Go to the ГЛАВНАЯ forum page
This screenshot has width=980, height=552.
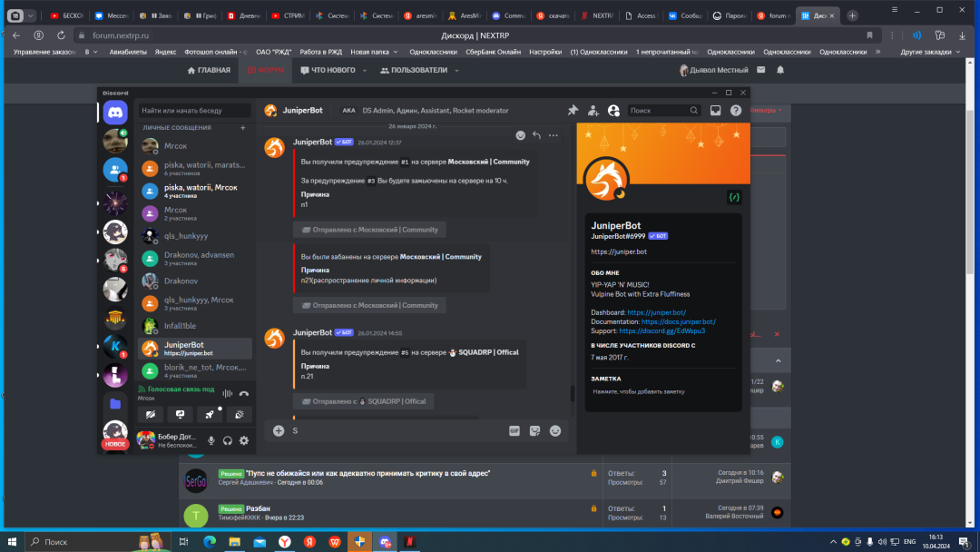pos(209,71)
